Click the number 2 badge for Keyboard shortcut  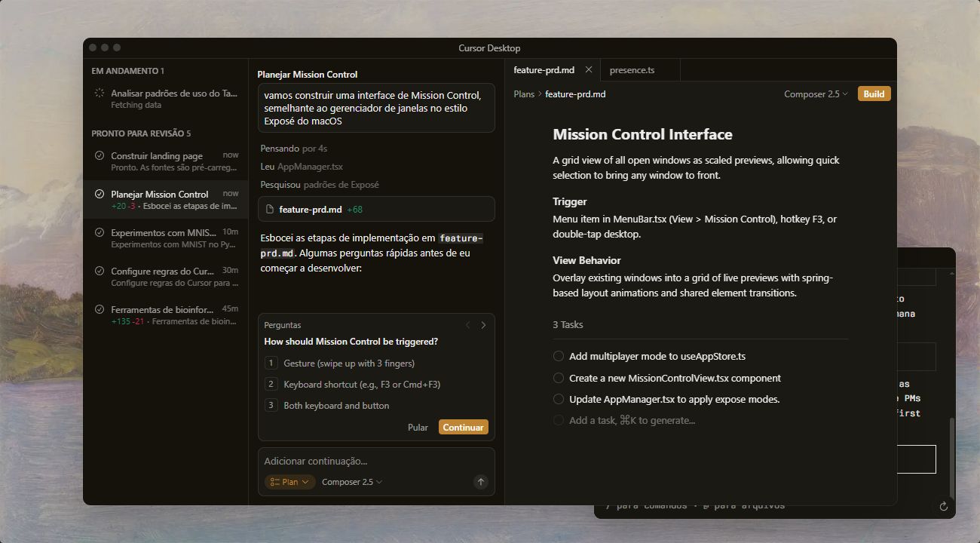click(271, 384)
